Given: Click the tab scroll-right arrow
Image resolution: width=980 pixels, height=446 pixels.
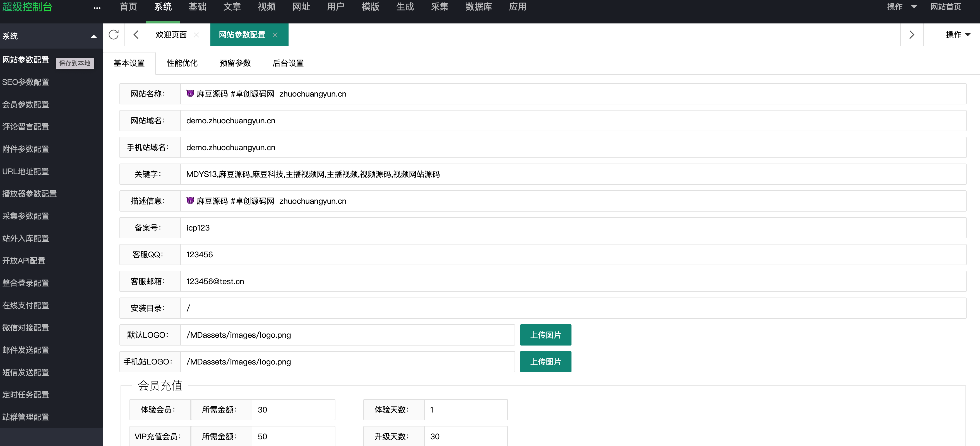Looking at the screenshot, I should tap(912, 35).
